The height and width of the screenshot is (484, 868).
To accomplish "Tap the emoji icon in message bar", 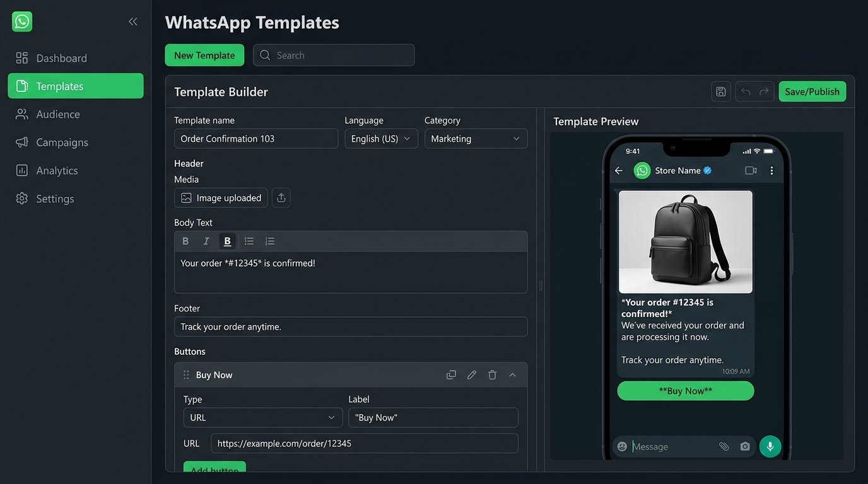I will [623, 446].
